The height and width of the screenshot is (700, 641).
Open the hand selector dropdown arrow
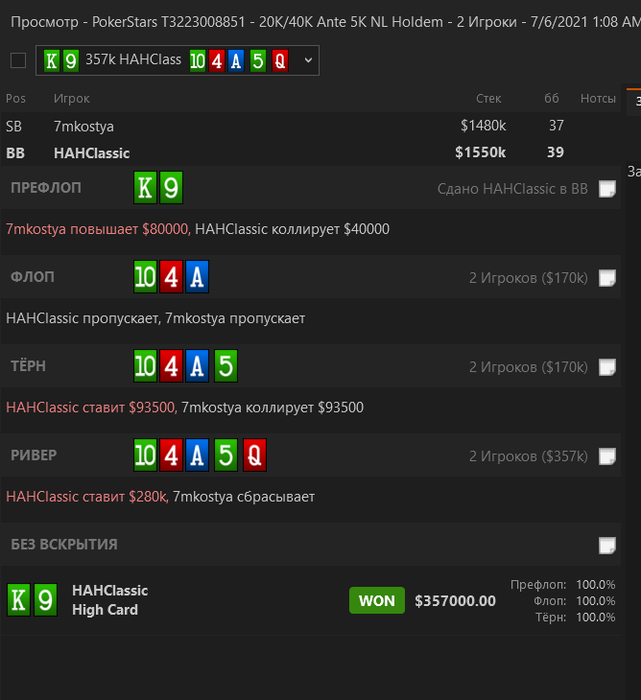[308, 60]
